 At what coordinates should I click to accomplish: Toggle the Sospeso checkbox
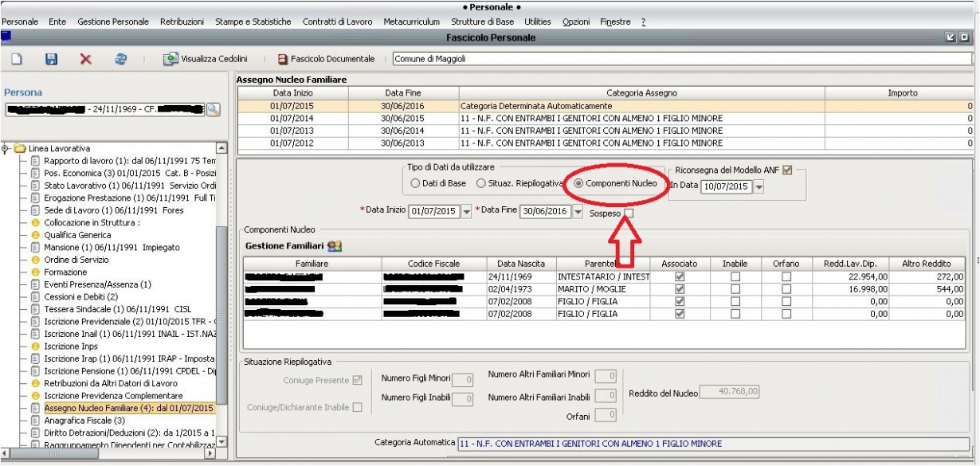tap(629, 213)
